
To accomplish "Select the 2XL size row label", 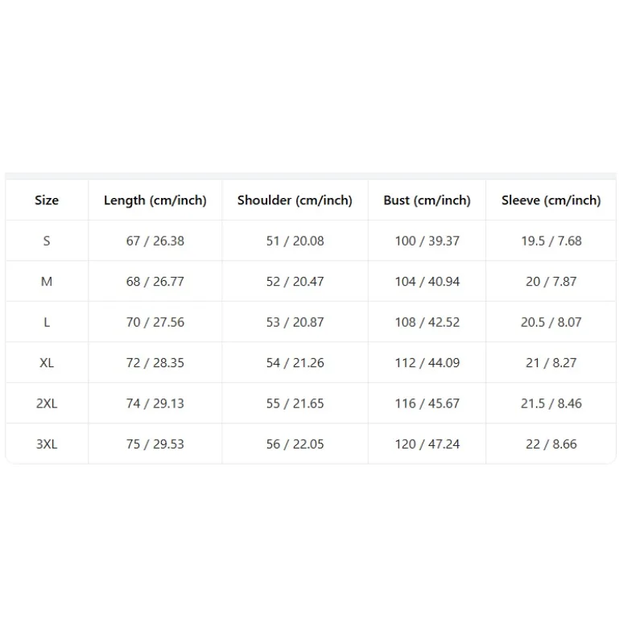I will (x=47, y=403).
